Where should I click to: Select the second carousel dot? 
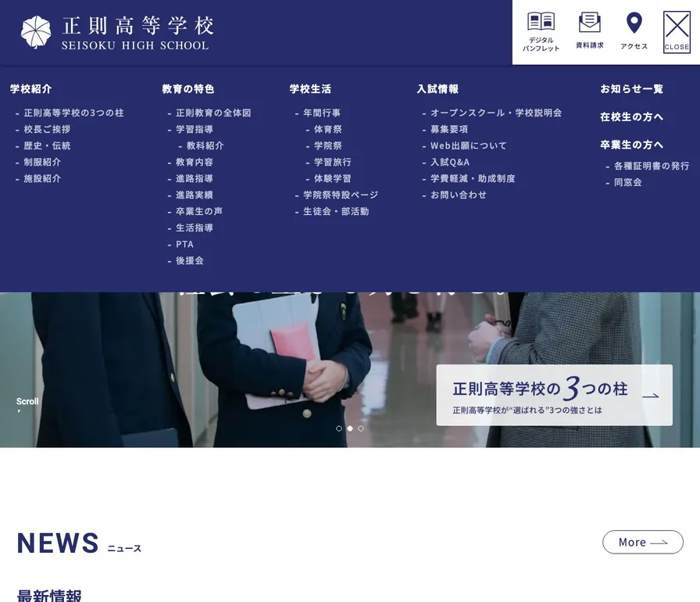350,428
